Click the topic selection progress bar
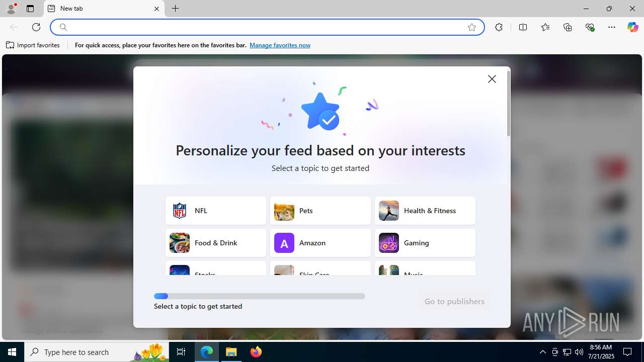 click(260, 296)
